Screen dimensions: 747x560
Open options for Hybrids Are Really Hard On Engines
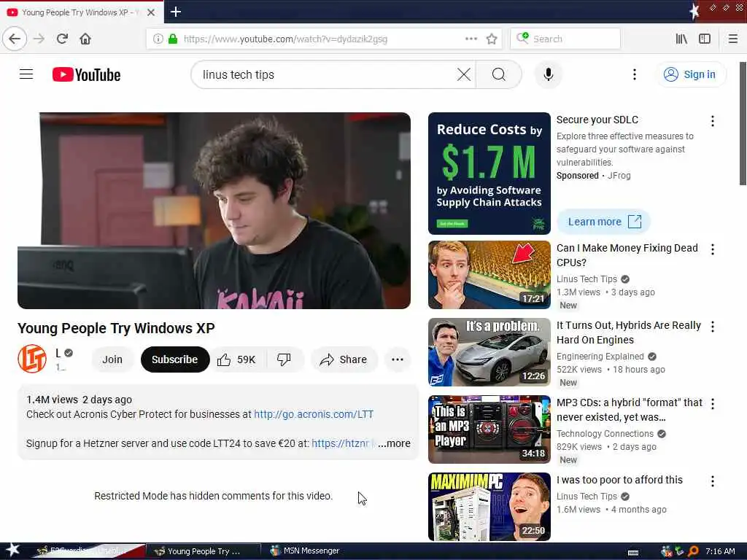tap(712, 326)
